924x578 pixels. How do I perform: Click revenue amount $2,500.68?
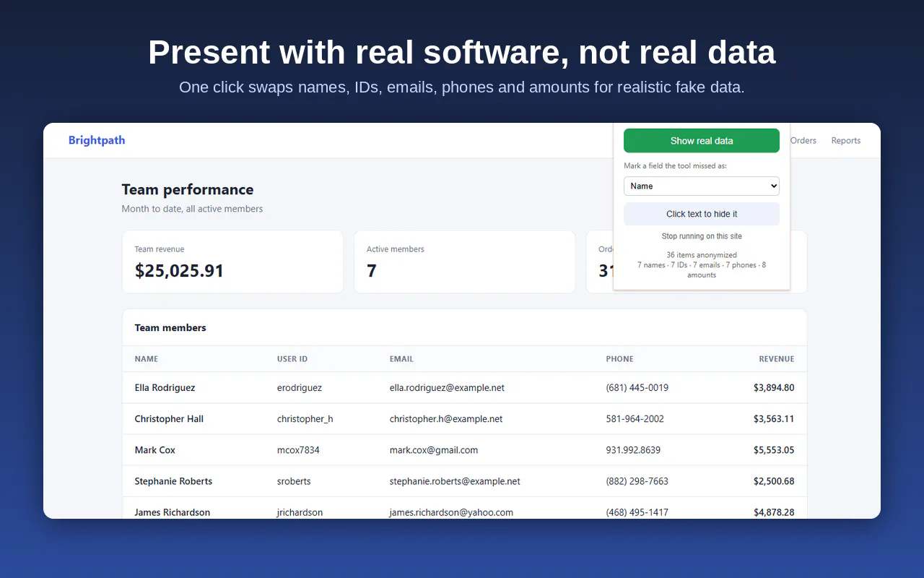(774, 481)
